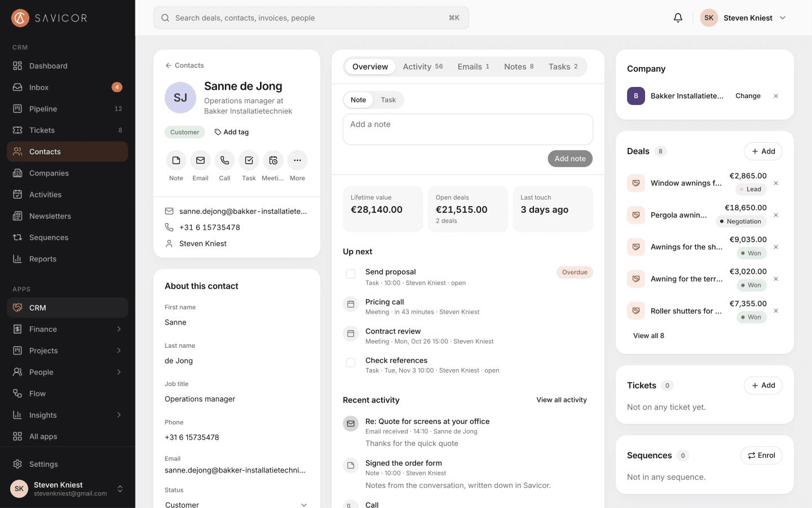Image resolution: width=812 pixels, height=508 pixels.
Task: Start a Call with the phone icon
Action: click(224, 160)
